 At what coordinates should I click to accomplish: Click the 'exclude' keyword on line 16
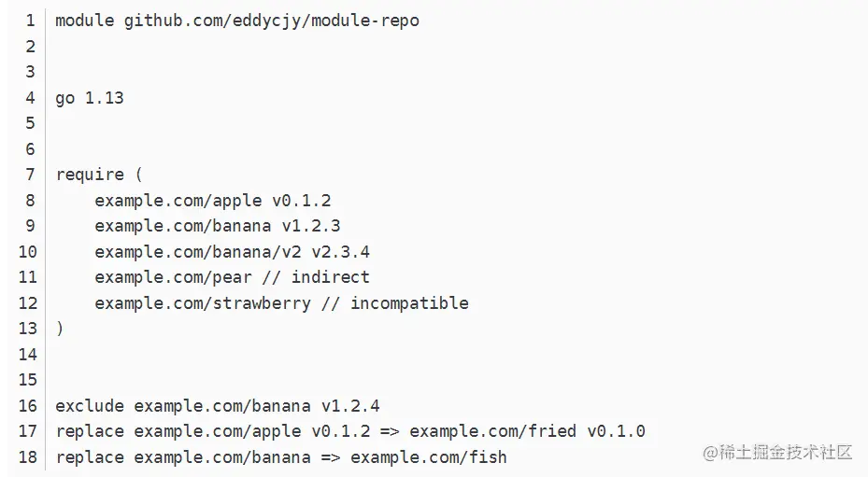tap(90, 406)
